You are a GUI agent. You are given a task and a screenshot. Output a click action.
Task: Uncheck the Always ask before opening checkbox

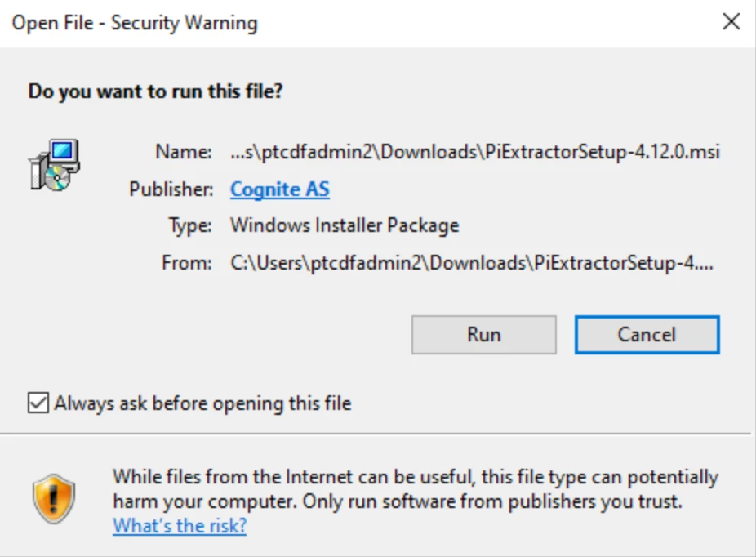[38, 403]
